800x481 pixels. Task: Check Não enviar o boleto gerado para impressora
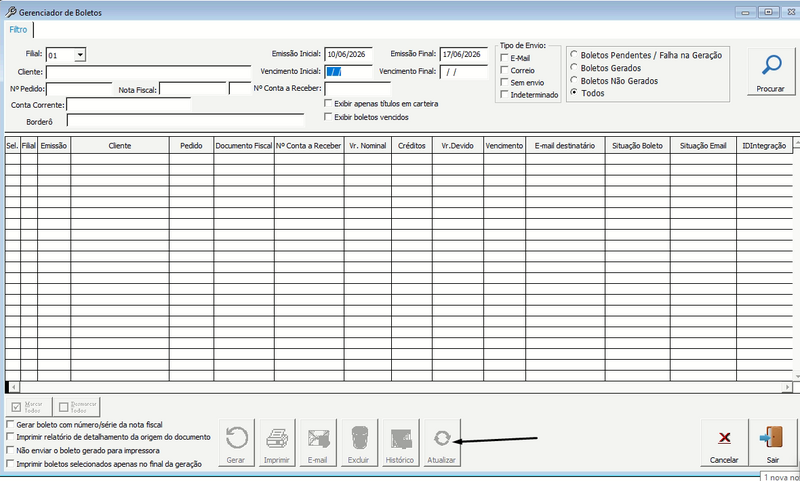pyautogui.click(x=10, y=450)
